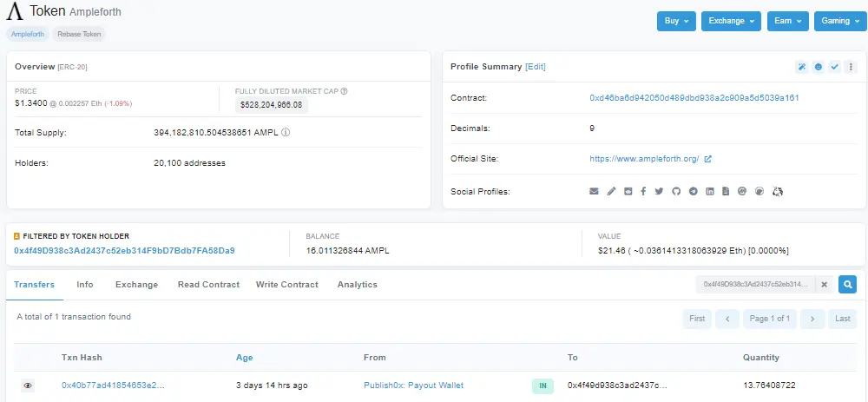Clear the address filter with the X
868x402 pixels.
click(824, 285)
